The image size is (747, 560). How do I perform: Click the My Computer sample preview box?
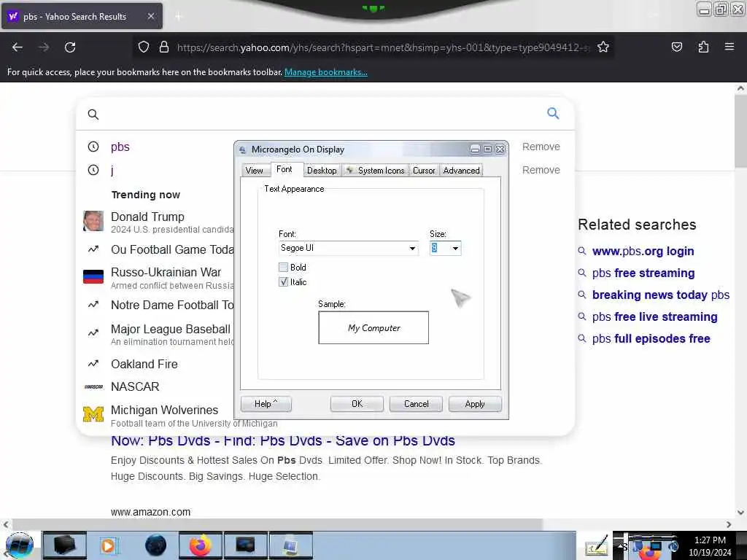pos(373,327)
